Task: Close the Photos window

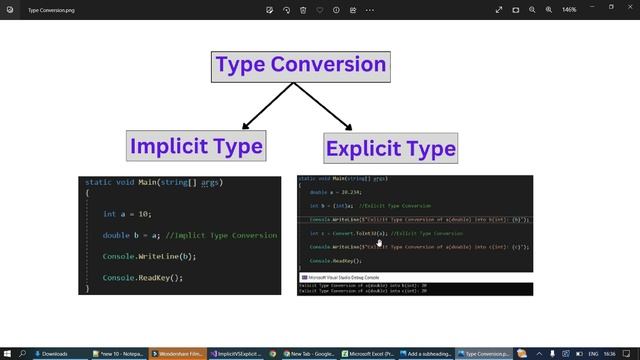Action: tap(630, 7)
